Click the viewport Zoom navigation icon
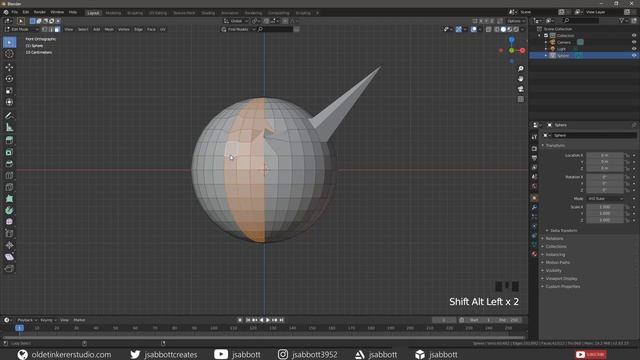This screenshot has width=640, height=360. point(520,69)
